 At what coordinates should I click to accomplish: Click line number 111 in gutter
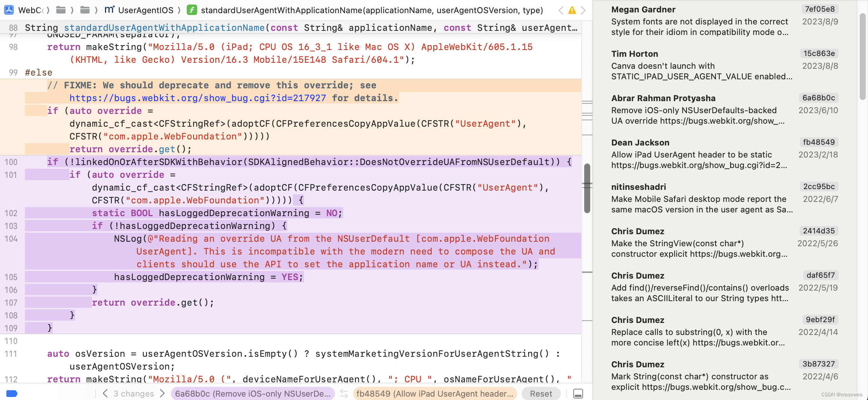point(11,354)
